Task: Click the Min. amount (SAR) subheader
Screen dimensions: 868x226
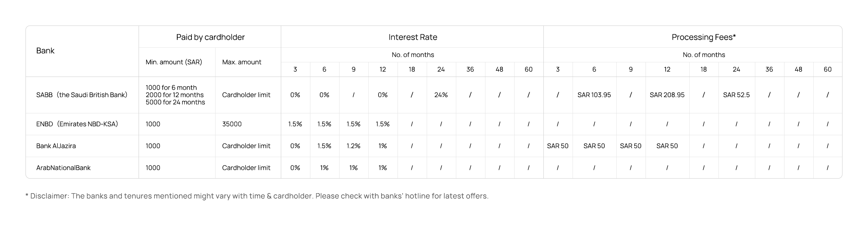Action: [x=174, y=62]
